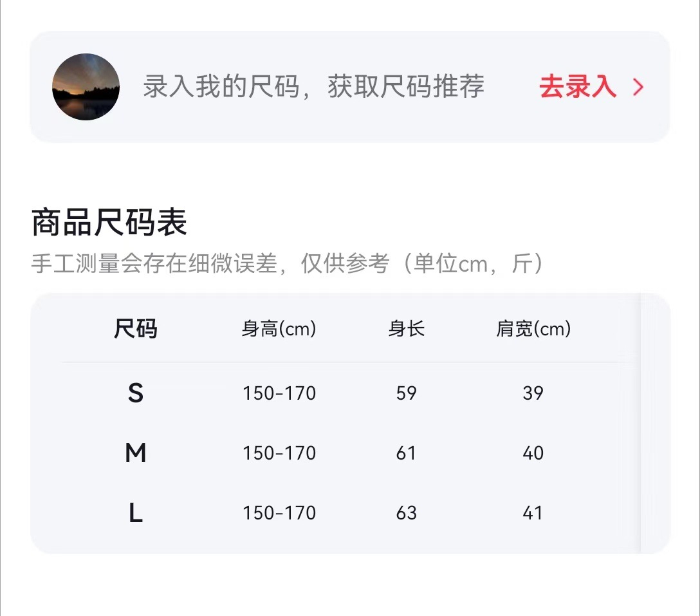The width and height of the screenshot is (700, 616).
Task: Click the 身高(cm) column header
Action: [279, 329]
